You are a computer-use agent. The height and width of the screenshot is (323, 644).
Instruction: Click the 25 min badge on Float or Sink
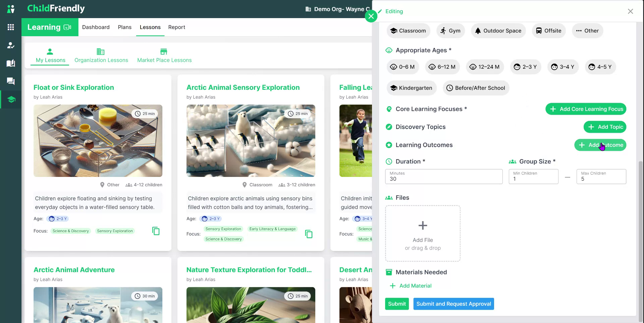pos(145,114)
